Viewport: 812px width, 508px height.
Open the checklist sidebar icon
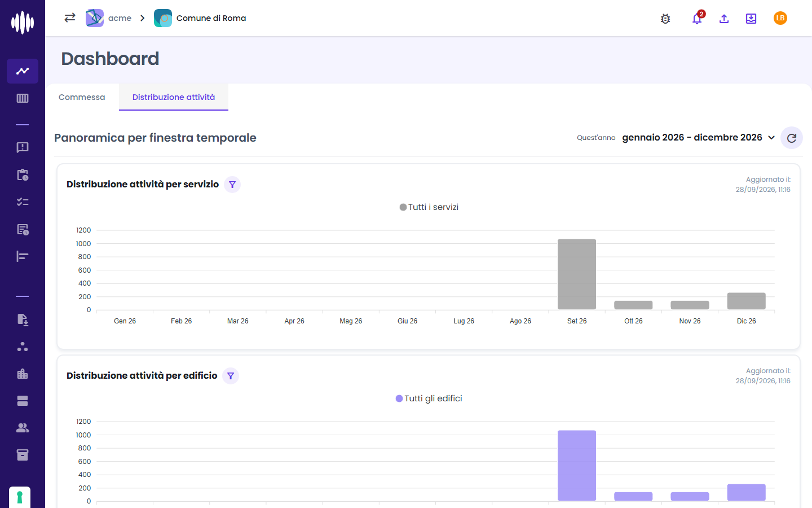click(x=23, y=202)
